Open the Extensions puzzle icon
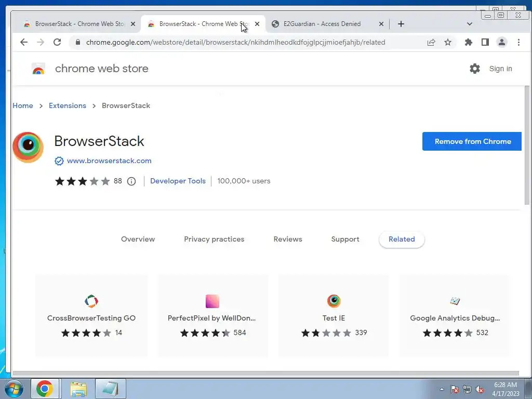Screen dimensions: 532x399 [x=469, y=42]
